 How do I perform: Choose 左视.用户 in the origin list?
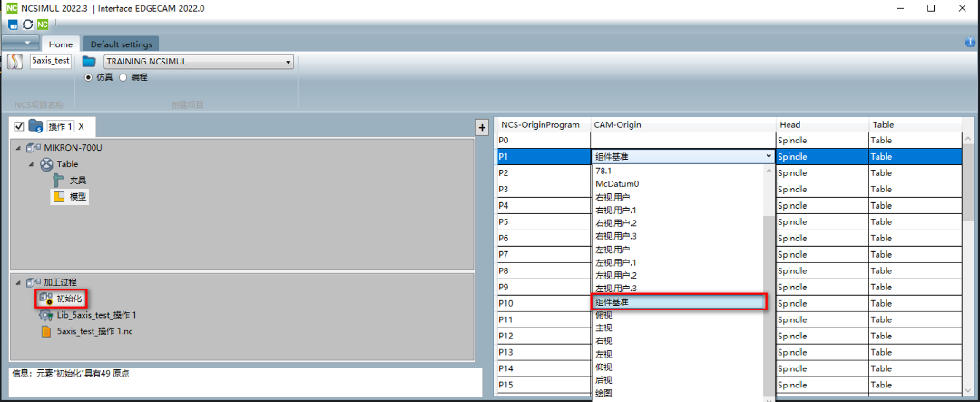677,250
